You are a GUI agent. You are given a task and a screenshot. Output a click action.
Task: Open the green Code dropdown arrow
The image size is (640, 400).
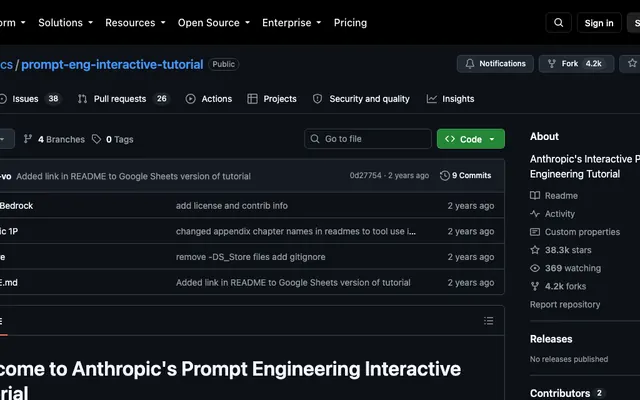pyautogui.click(x=492, y=139)
